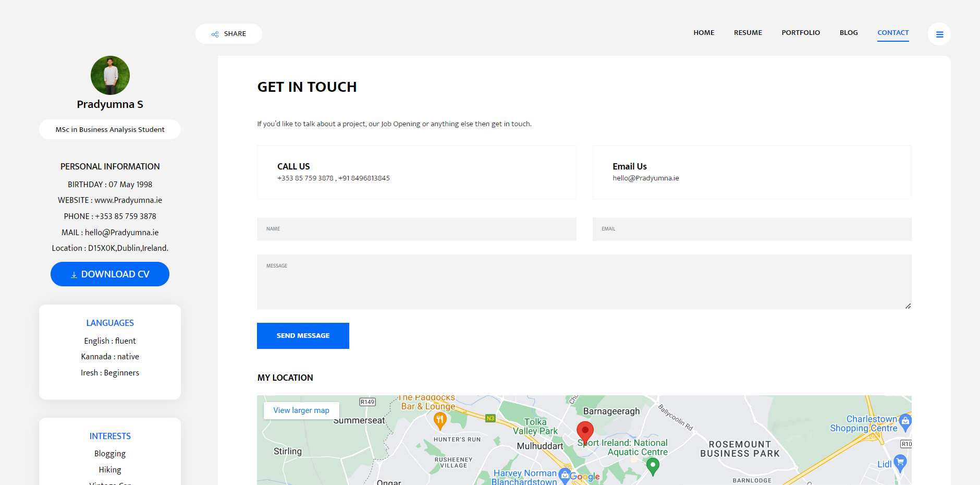Switch to the PORTFOLIO tab
Image resolution: width=980 pixels, height=485 pixels.
coord(801,32)
